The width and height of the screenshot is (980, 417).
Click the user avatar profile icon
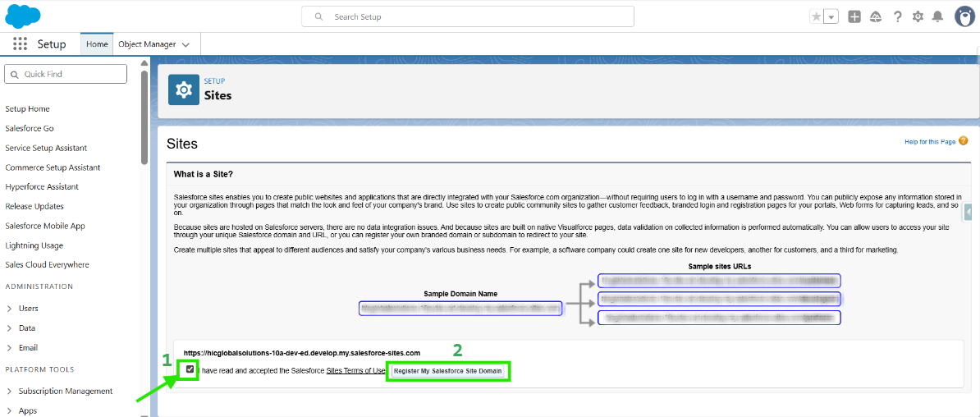[965, 17]
